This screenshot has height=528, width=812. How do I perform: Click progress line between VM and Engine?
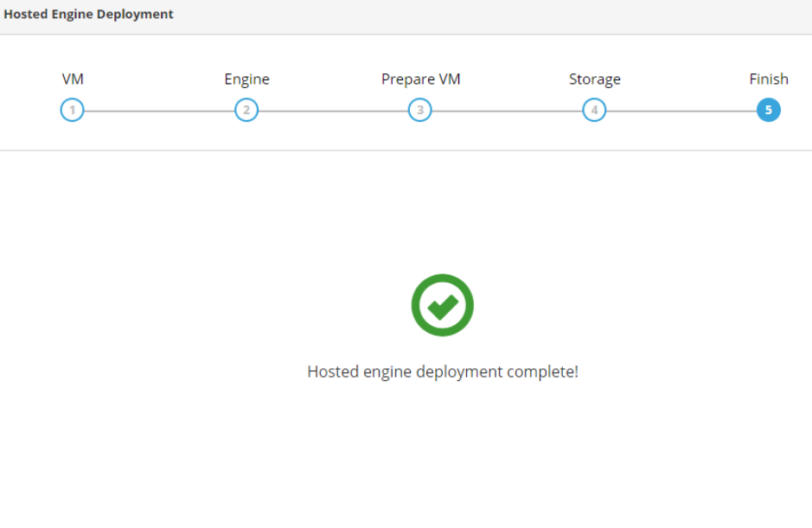coord(159,111)
